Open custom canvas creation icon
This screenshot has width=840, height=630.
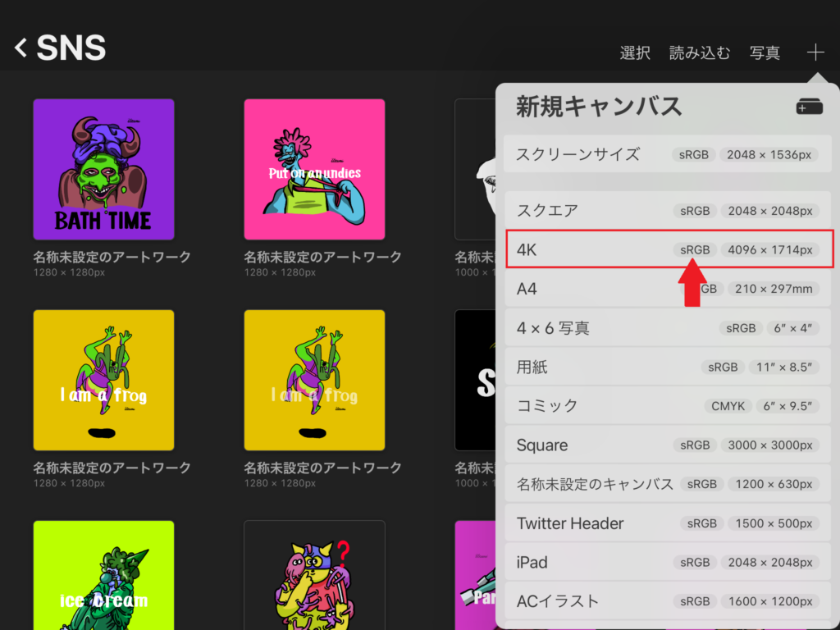click(x=809, y=107)
